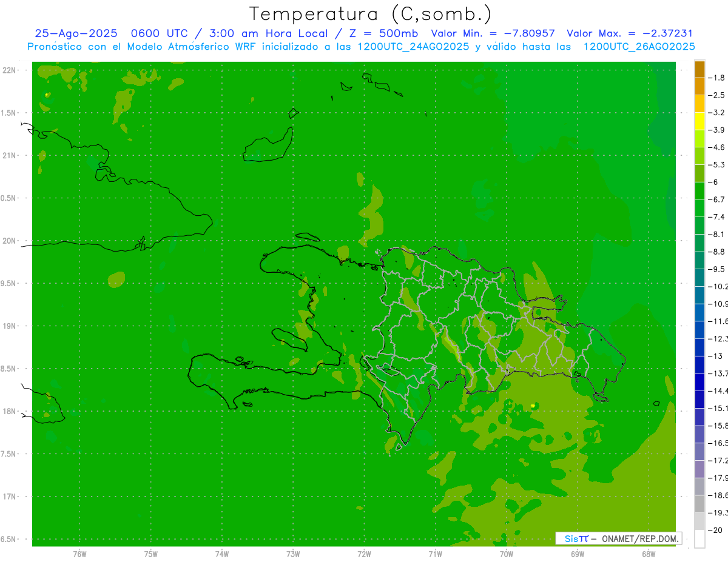This screenshot has width=728, height=562.
Task: Click the yellow warm spot south of Dominican Republic
Action: click(x=533, y=405)
